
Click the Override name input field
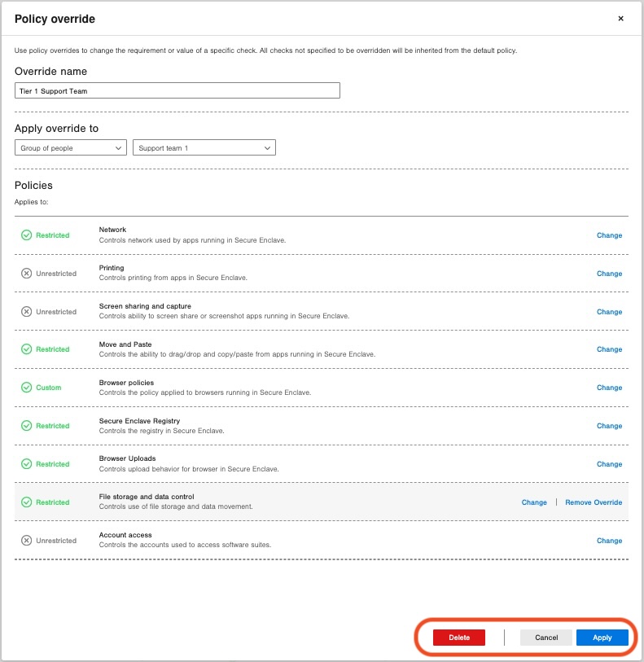[x=177, y=90]
